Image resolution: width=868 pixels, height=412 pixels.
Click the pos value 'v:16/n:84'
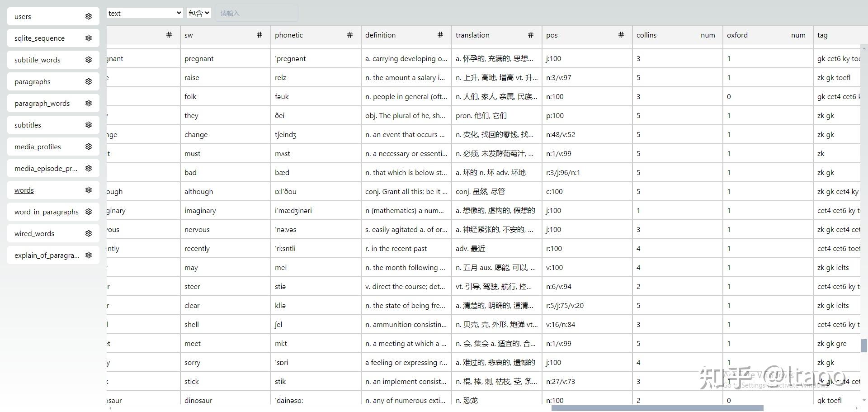tap(587, 325)
